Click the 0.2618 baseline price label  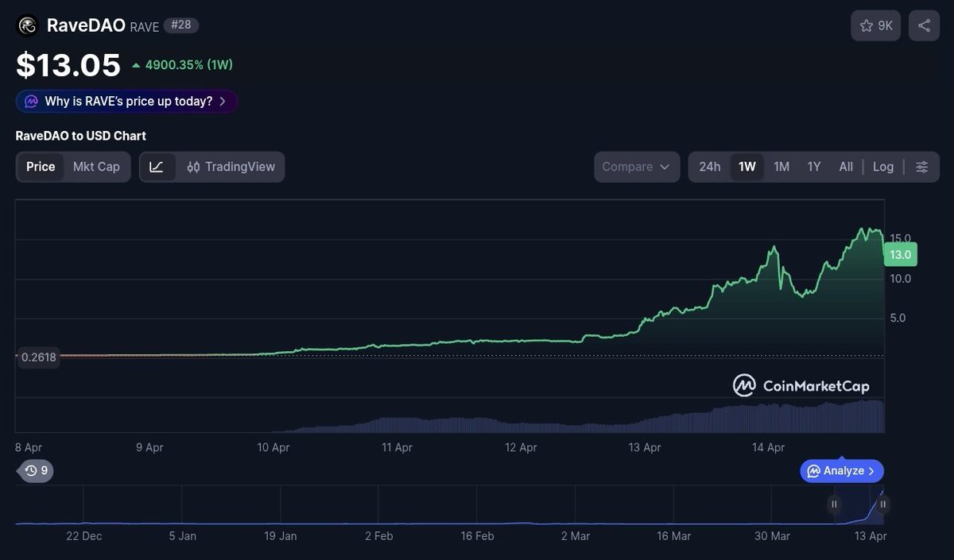[38, 357]
